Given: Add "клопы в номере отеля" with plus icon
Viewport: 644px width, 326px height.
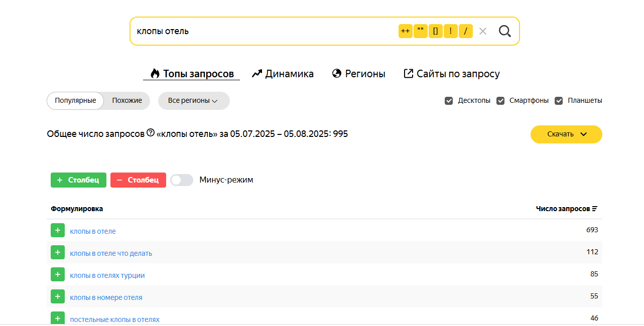Looking at the screenshot, I should coord(58,296).
